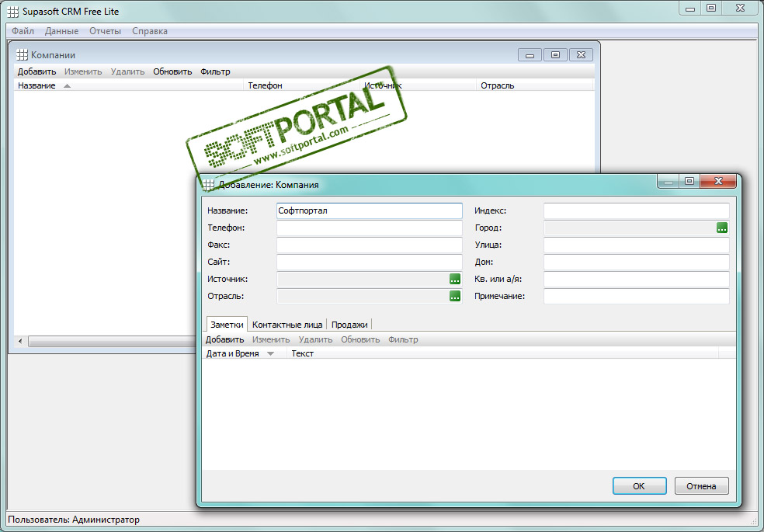Switch to the Контактные лица tab
Screen dimensions: 764x532
pos(287,325)
